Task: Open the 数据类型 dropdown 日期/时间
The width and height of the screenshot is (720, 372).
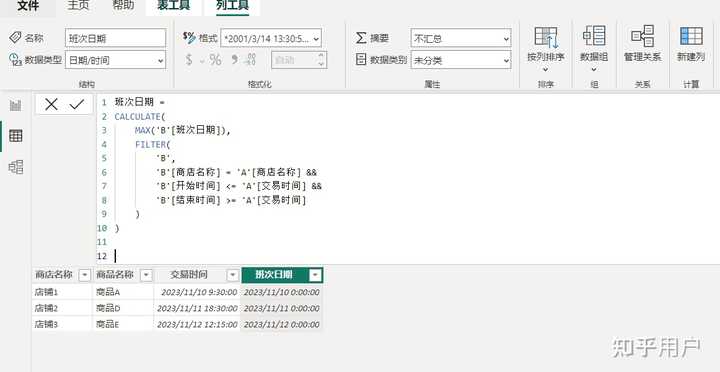Action: (115, 60)
